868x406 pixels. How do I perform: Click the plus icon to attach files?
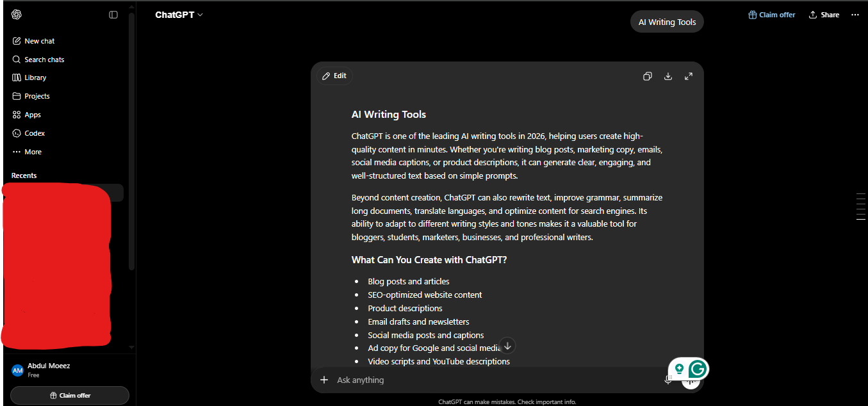pyautogui.click(x=324, y=380)
